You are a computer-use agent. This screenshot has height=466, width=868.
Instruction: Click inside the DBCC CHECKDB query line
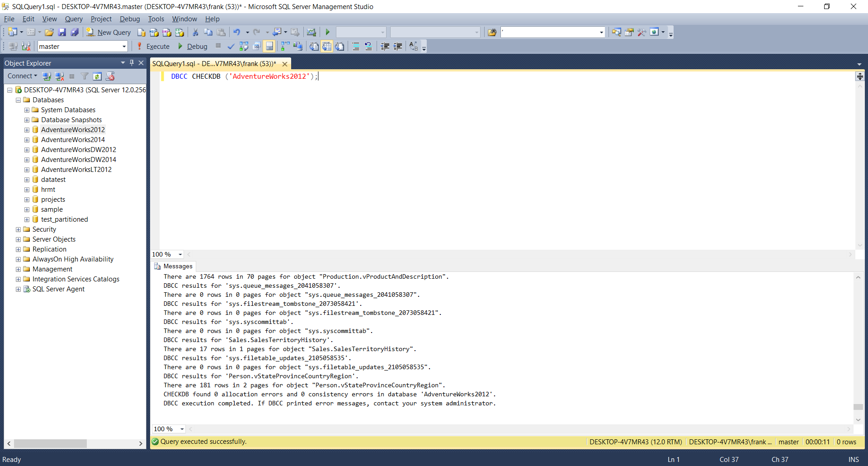[x=244, y=76]
